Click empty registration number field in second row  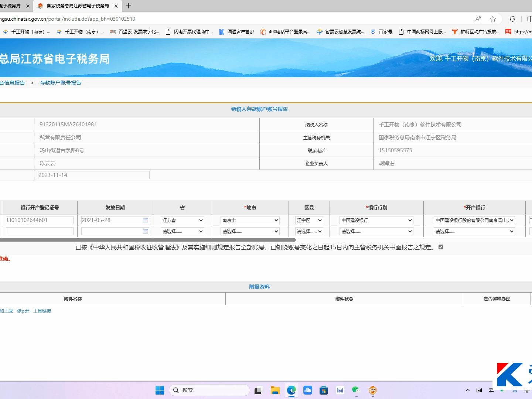pos(40,231)
